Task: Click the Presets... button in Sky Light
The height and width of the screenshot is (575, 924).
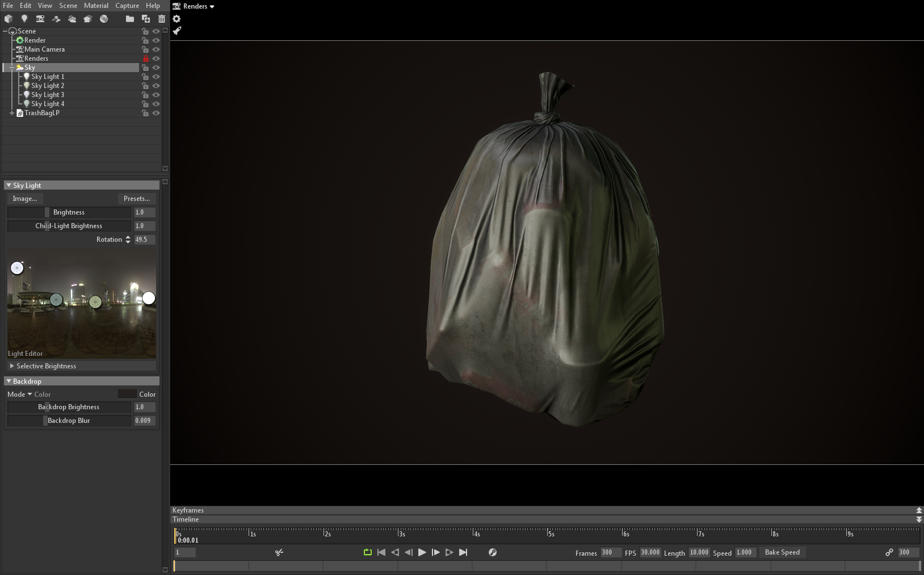Action: coord(137,199)
